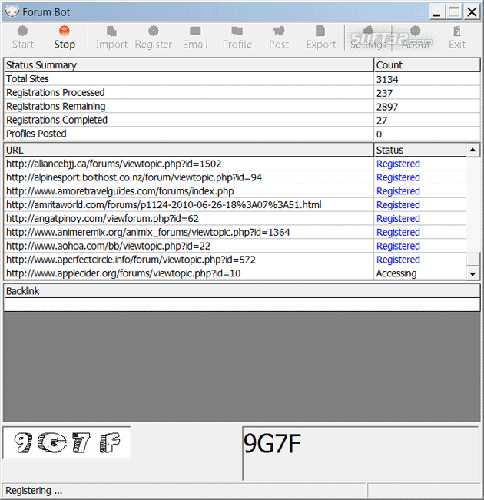Click the Profile toolbar icon

coord(237,37)
